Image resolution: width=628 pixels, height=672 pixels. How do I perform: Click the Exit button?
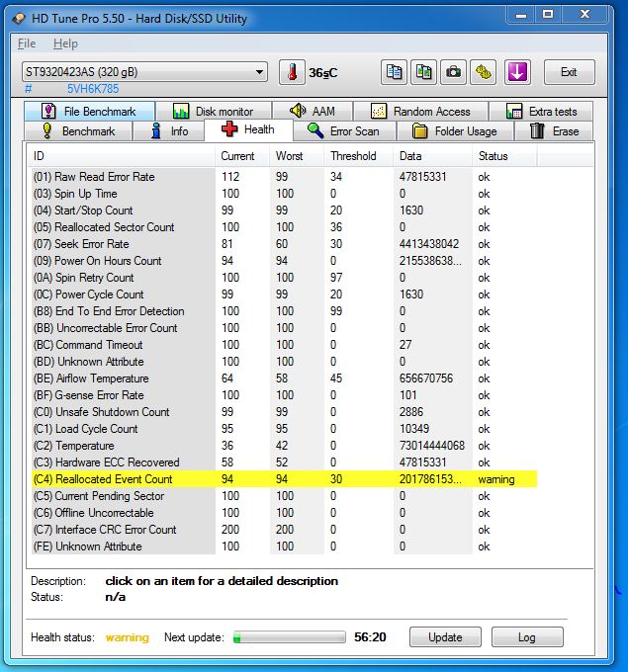(570, 72)
